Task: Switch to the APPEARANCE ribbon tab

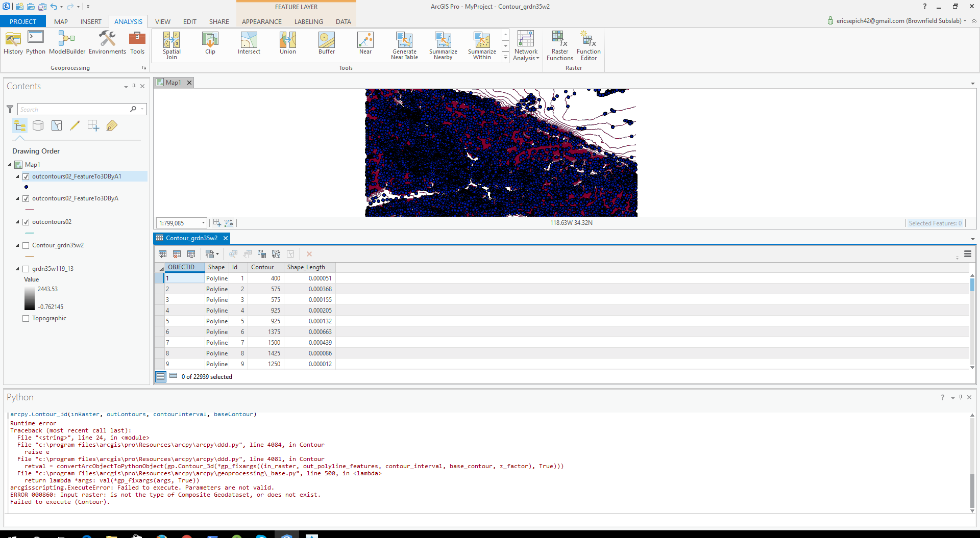Action: coord(262,21)
